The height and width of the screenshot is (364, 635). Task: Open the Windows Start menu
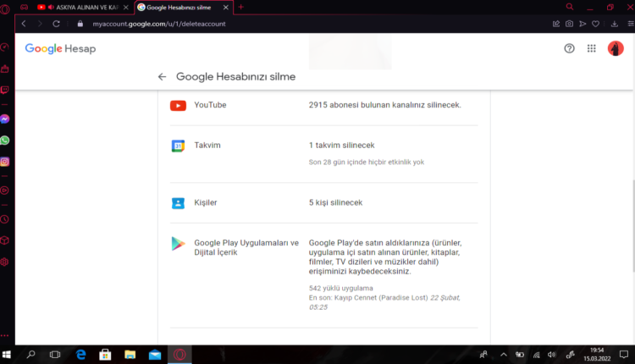tap(7, 355)
